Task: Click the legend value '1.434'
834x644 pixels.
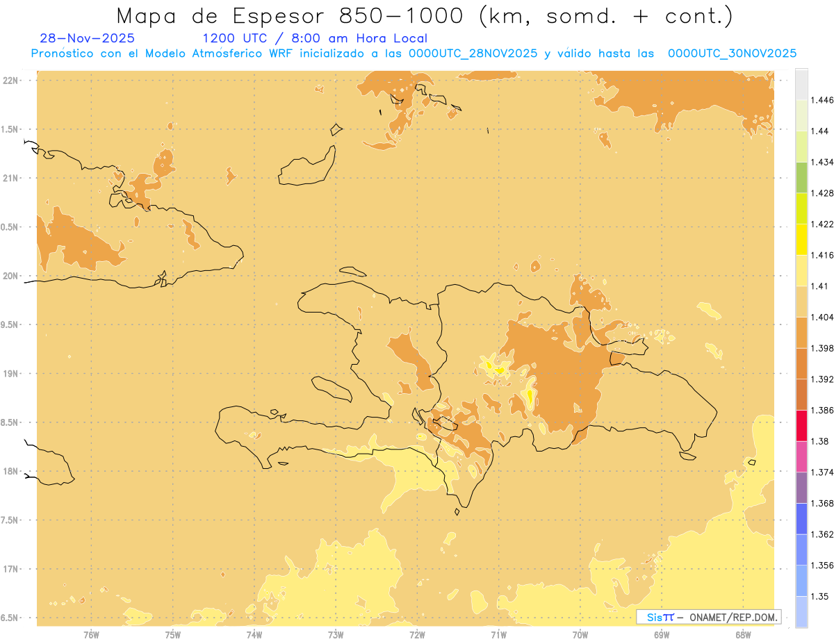Action: tap(821, 162)
